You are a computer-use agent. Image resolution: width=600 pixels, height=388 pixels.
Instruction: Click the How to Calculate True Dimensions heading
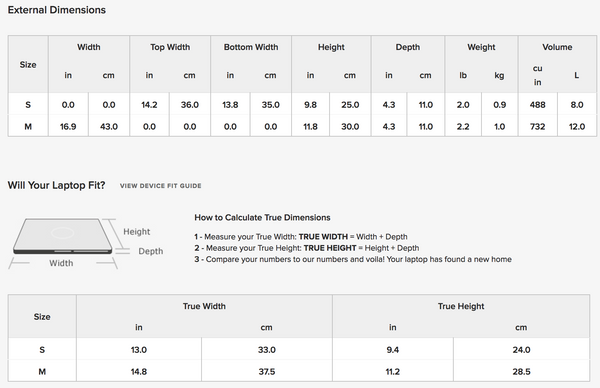click(262, 217)
